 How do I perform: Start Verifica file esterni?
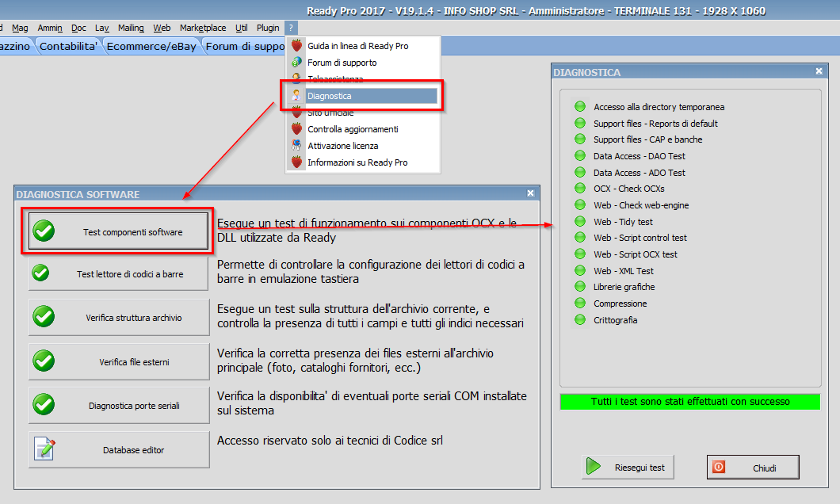tap(119, 361)
